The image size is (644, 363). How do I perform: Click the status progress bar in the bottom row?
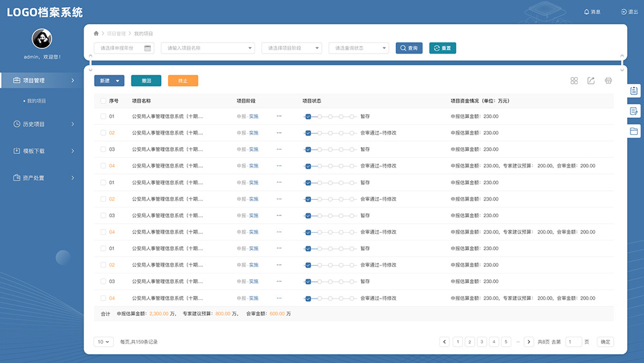pyautogui.click(x=330, y=299)
